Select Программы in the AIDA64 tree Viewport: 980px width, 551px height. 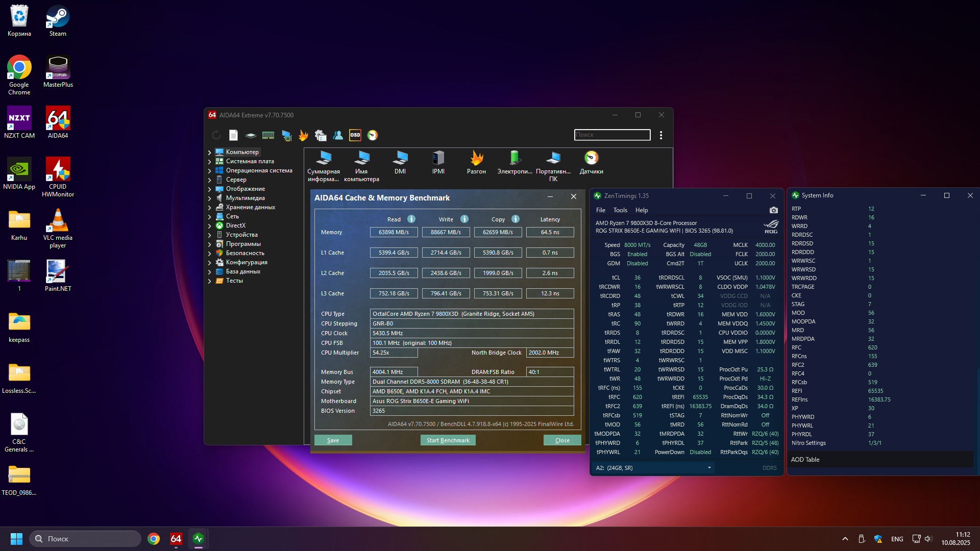click(243, 244)
